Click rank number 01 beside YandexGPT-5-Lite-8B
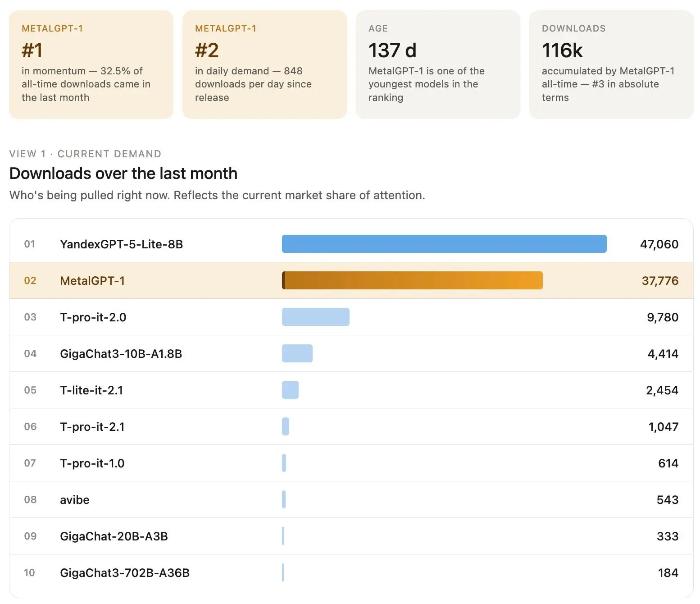The width and height of the screenshot is (700, 604). click(x=30, y=244)
